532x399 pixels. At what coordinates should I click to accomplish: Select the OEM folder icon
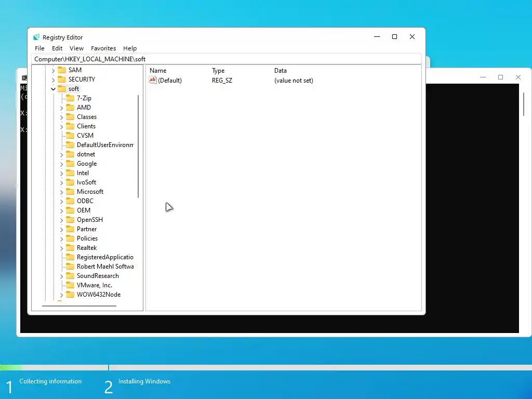[70, 210]
